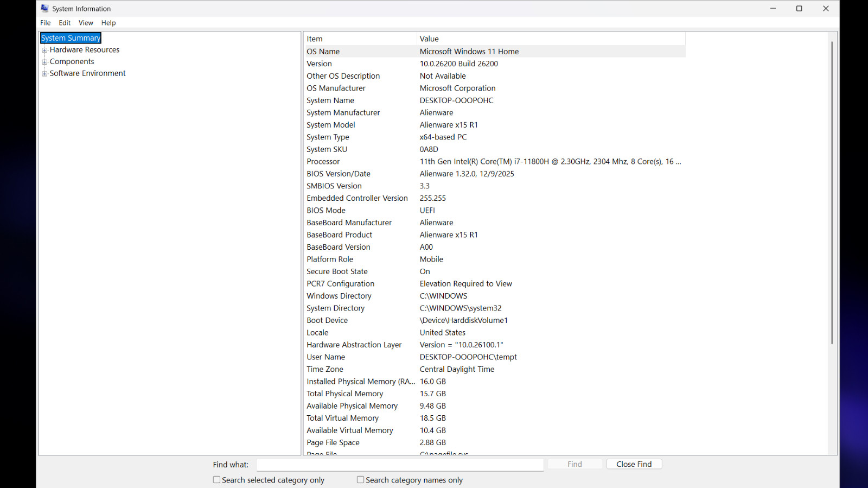Open the File menu
Viewport: 868px width, 488px height.
pyautogui.click(x=46, y=23)
